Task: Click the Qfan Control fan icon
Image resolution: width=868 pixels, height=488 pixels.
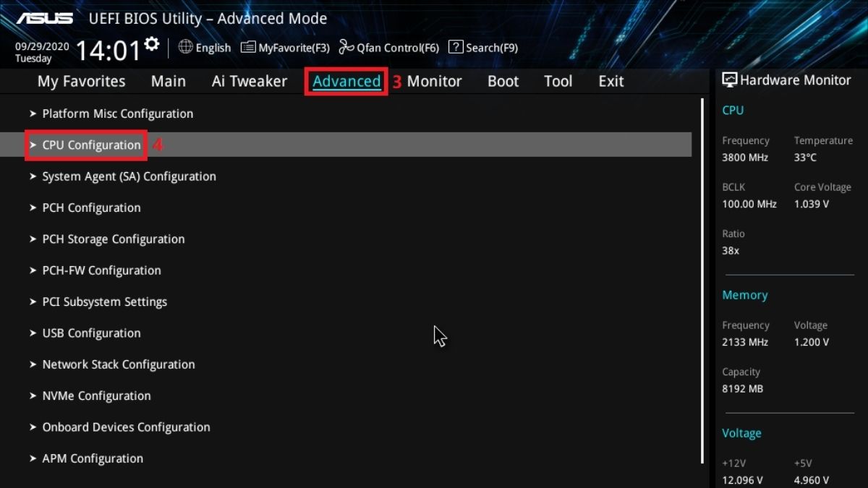Action: click(346, 47)
